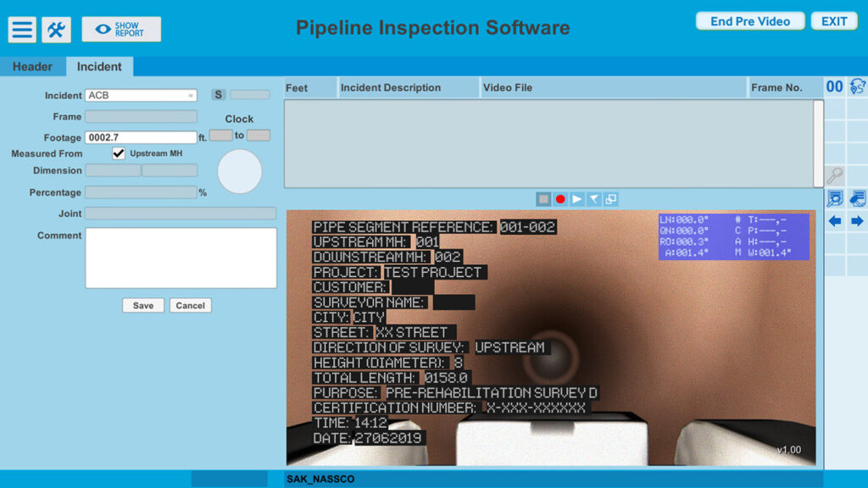The height and width of the screenshot is (488, 868).
Task: Navigate back with the left blue arrow
Action: coord(835,220)
